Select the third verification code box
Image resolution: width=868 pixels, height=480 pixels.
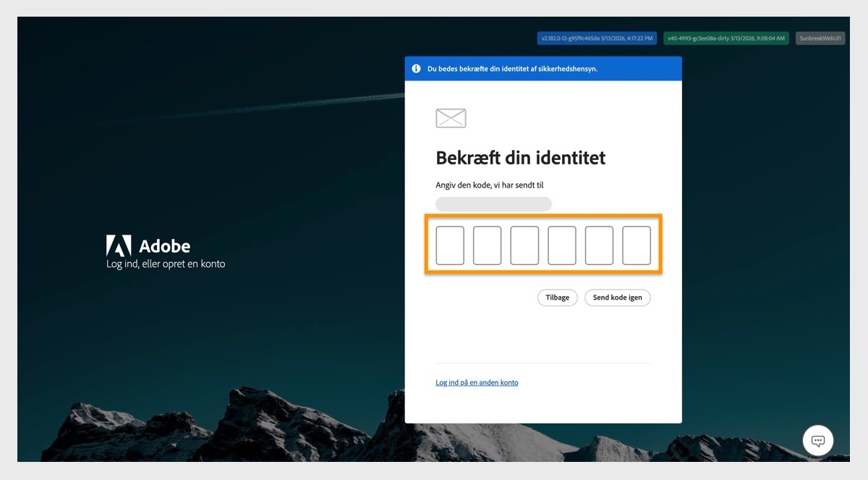pyautogui.click(x=524, y=245)
